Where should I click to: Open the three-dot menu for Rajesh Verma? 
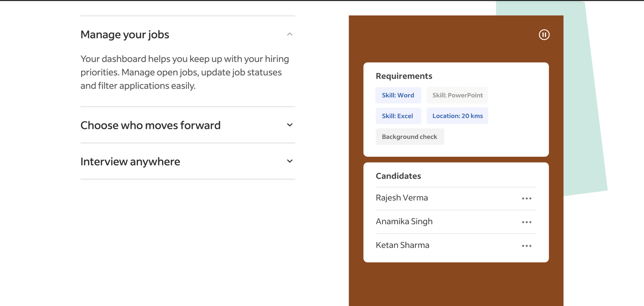click(x=527, y=199)
